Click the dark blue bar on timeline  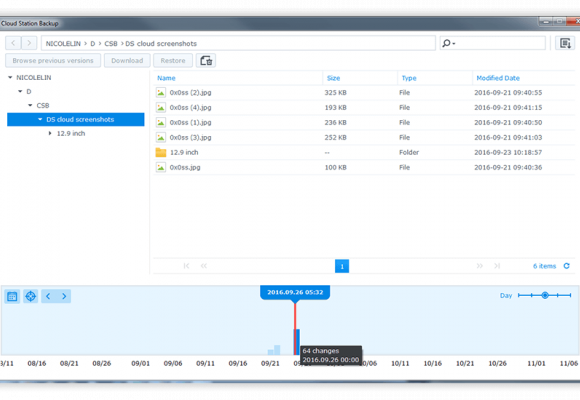pyautogui.click(x=297, y=342)
